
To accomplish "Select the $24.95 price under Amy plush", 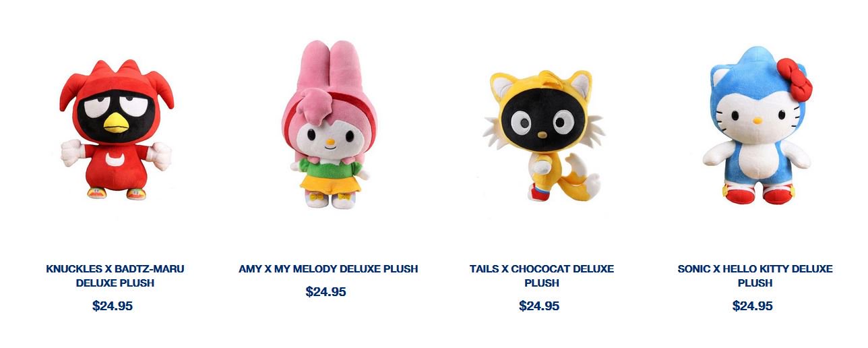I will 325,291.
